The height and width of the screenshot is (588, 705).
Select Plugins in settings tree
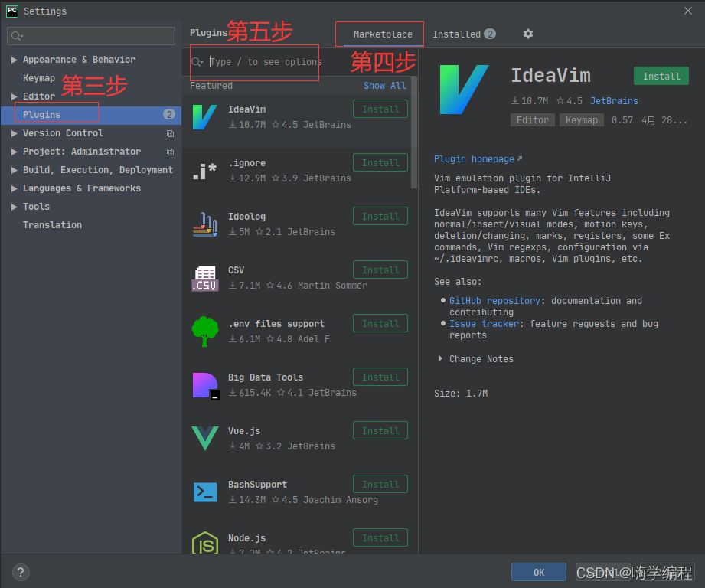coord(91,115)
